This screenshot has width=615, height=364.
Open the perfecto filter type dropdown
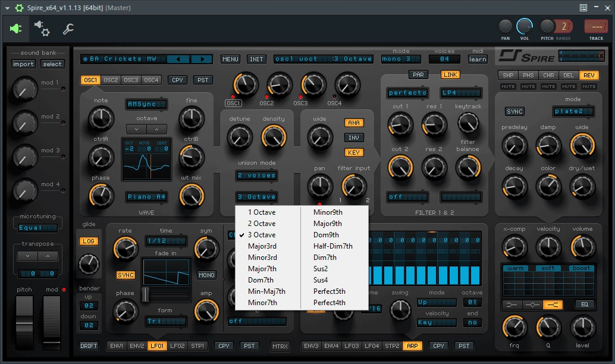(x=408, y=93)
